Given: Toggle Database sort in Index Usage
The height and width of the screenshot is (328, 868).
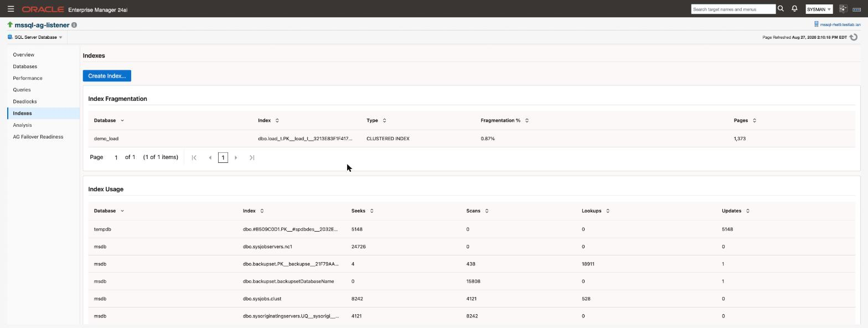Looking at the screenshot, I should tap(122, 211).
